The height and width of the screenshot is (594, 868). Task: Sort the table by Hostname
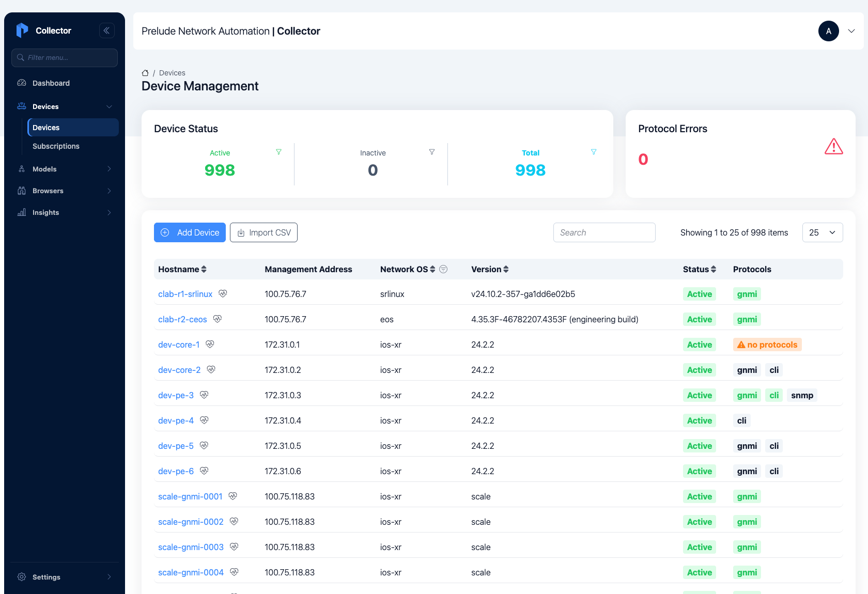click(204, 269)
